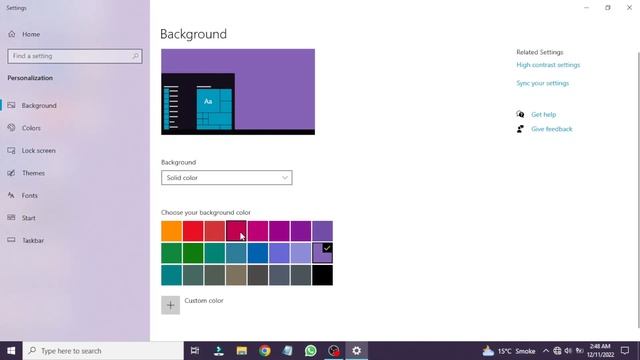Viewport: 640px width, 360px height.
Task: Show hidden system tray icons
Action: [x=546, y=351]
